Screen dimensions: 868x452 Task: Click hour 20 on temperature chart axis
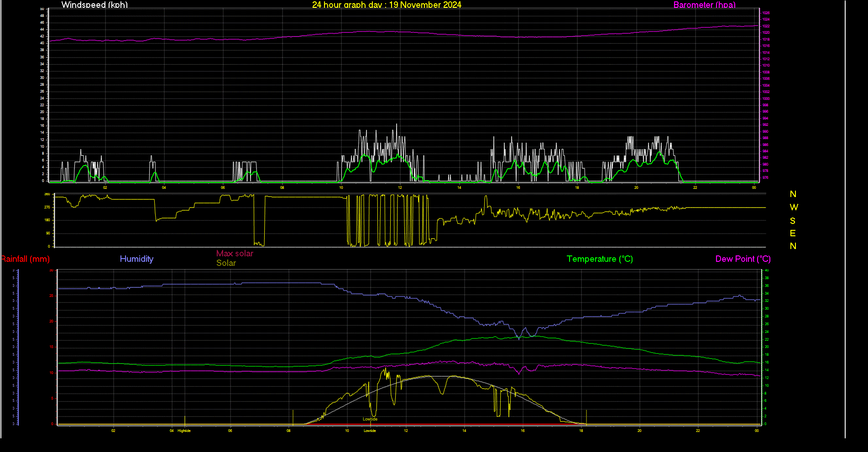pyautogui.click(x=639, y=431)
